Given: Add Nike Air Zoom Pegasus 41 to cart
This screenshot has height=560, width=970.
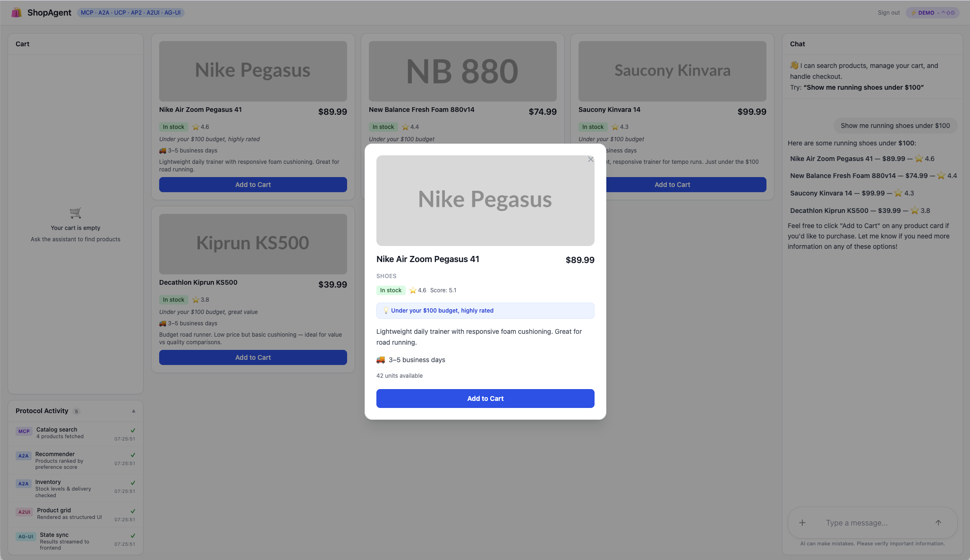Looking at the screenshot, I should pos(485,398).
